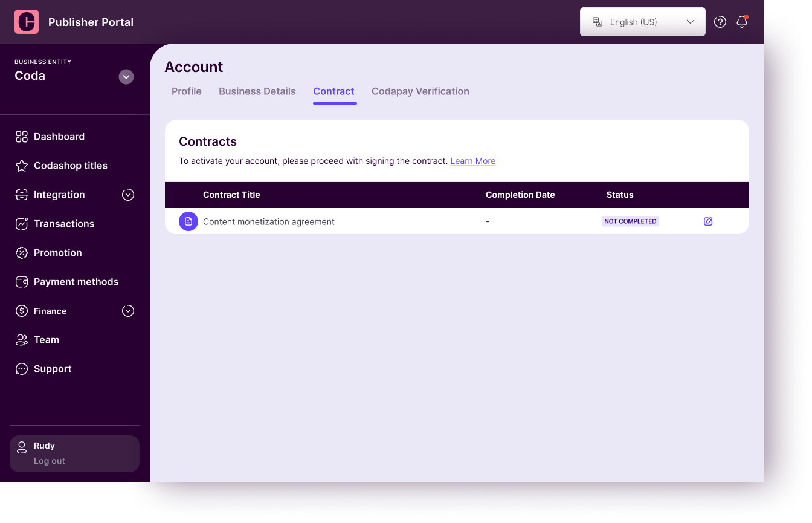Viewport: 812px width, 523px height.
Task: Open the Codapay Verification tab
Action: (x=420, y=91)
